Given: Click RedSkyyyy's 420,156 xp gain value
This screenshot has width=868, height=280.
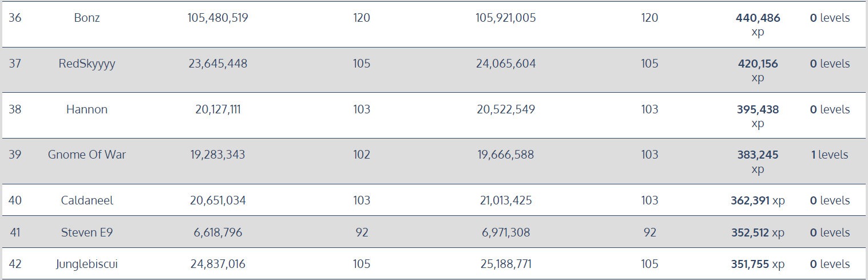Looking at the screenshot, I should 758,70.
